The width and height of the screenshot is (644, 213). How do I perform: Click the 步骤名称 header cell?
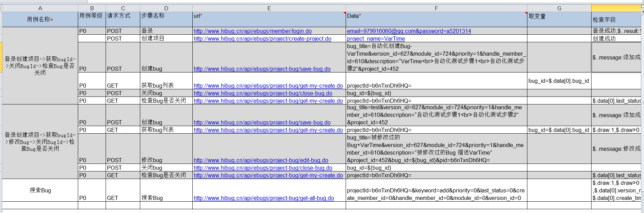[x=166, y=20]
